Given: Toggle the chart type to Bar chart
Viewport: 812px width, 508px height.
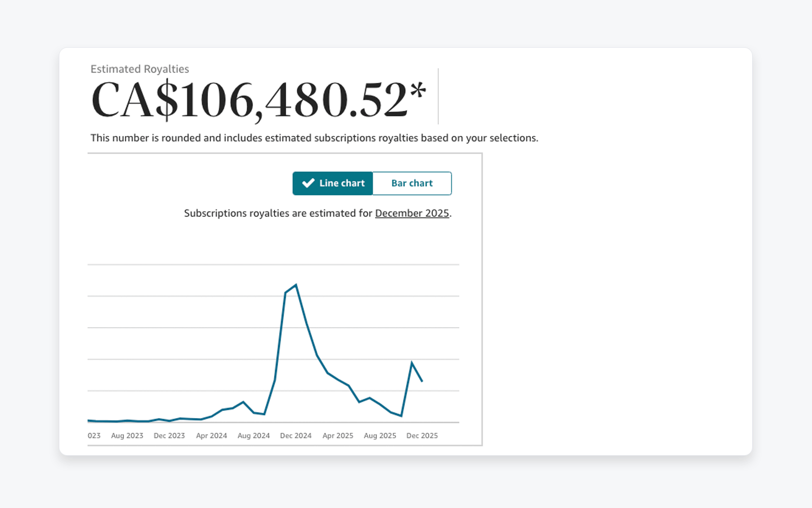Looking at the screenshot, I should (412, 183).
